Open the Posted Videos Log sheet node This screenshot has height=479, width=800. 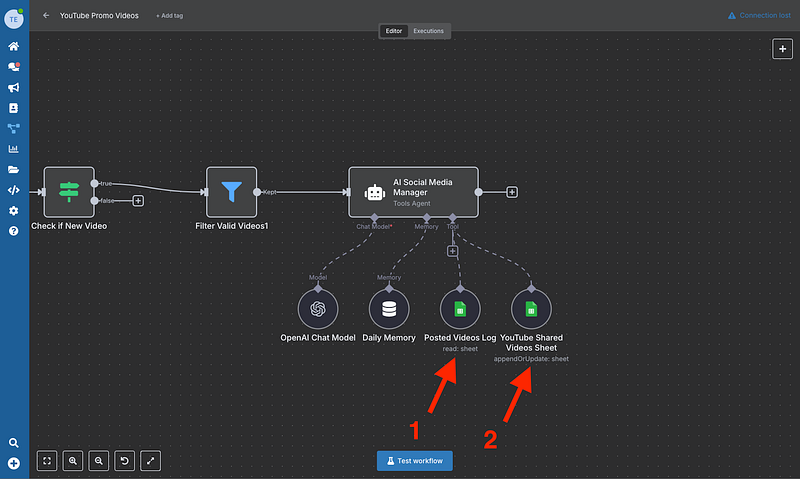(460, 307)
